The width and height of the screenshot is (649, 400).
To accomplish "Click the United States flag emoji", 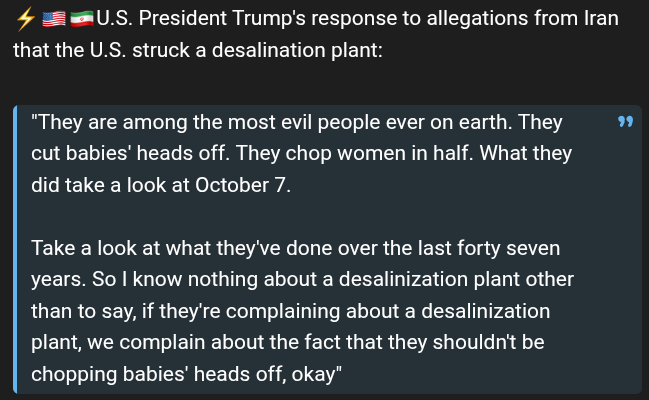I will 54,18.
